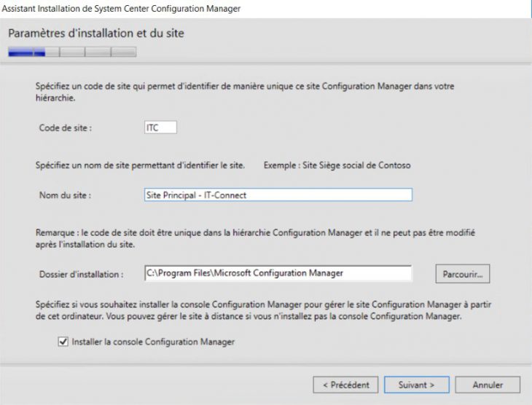
Task: Click the Dossier d'installation path field
Action: pyautogui.click(x=278, y=273)
